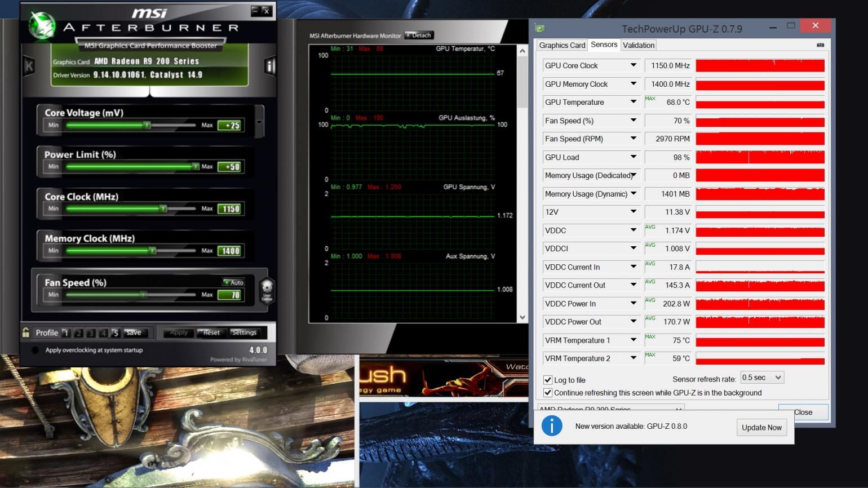Open Sensor refresh rate dropdown
The width and height of the screenshot is (868, 488).
click(x=762, y=378)
